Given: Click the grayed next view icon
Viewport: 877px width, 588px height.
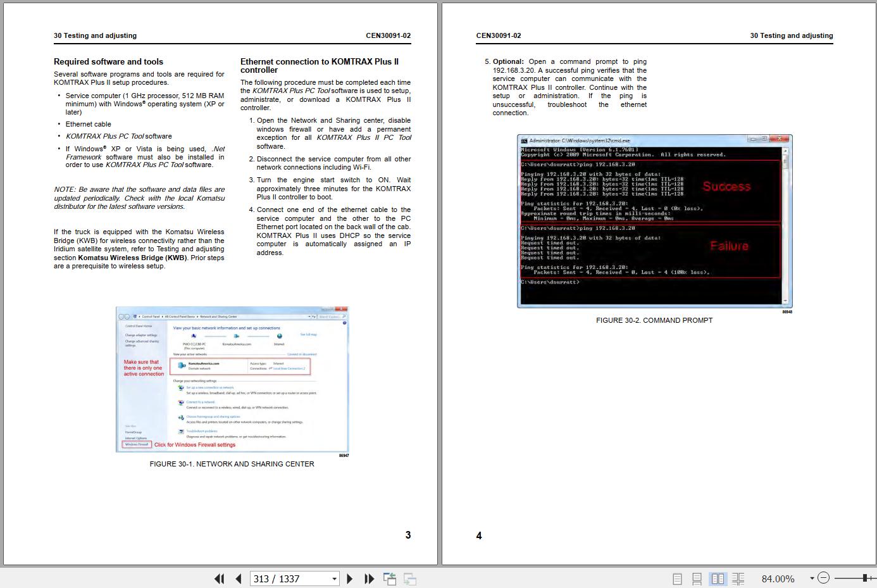Looking at the screenshot, I should pyautogui.click(x=410, y=579).
